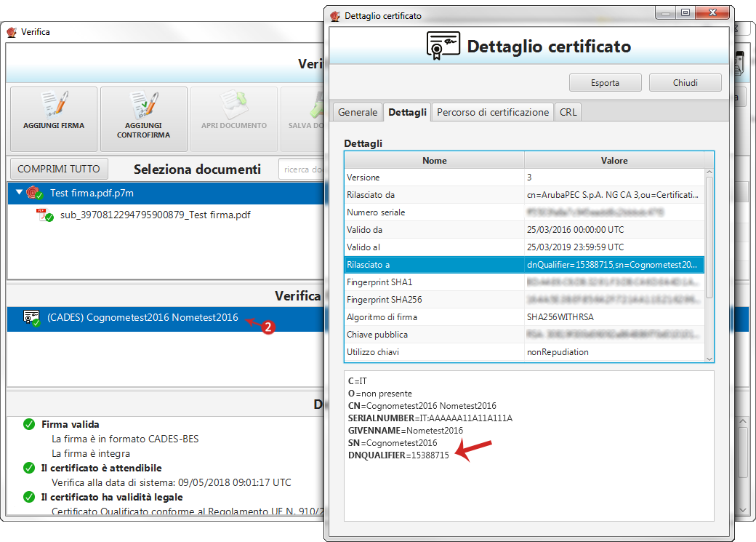Screen dimensions: 756x542
Task: Click the CN=Cognometest2016 Nometest2016 line
Action: point(422,406)
